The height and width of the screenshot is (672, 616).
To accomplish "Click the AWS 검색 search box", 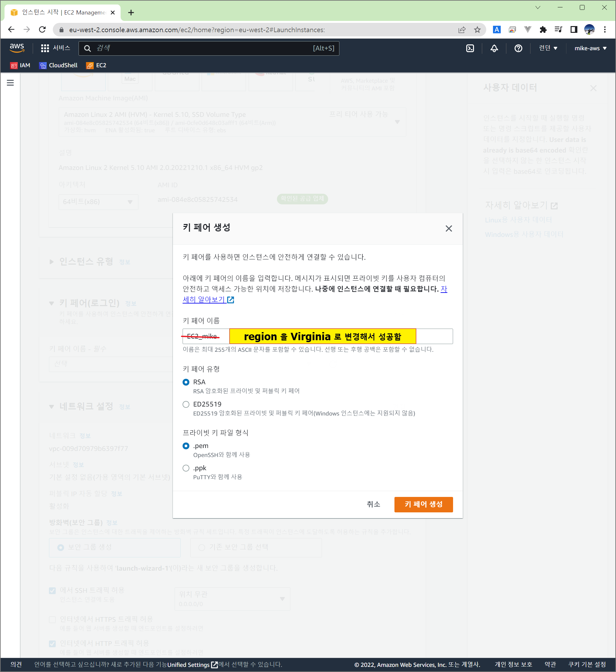I will click(209, 48).
